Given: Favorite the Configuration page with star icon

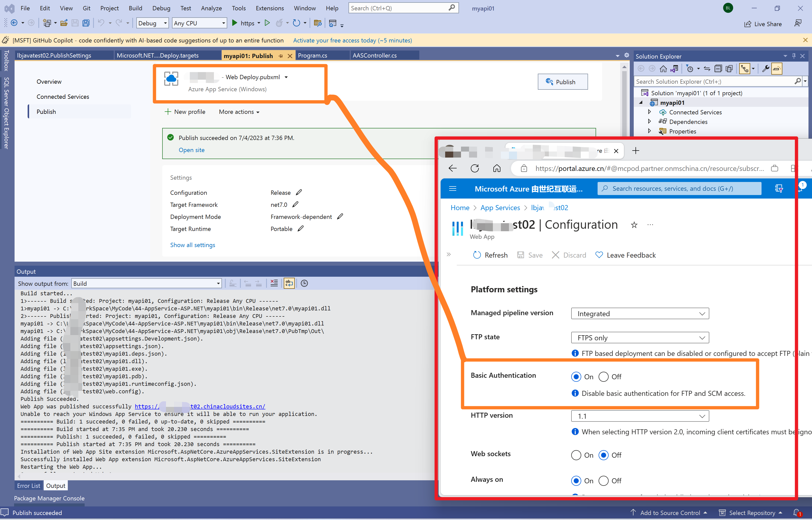Looking at the screenshot, I should pyautogui.click(x=634, y=225).
